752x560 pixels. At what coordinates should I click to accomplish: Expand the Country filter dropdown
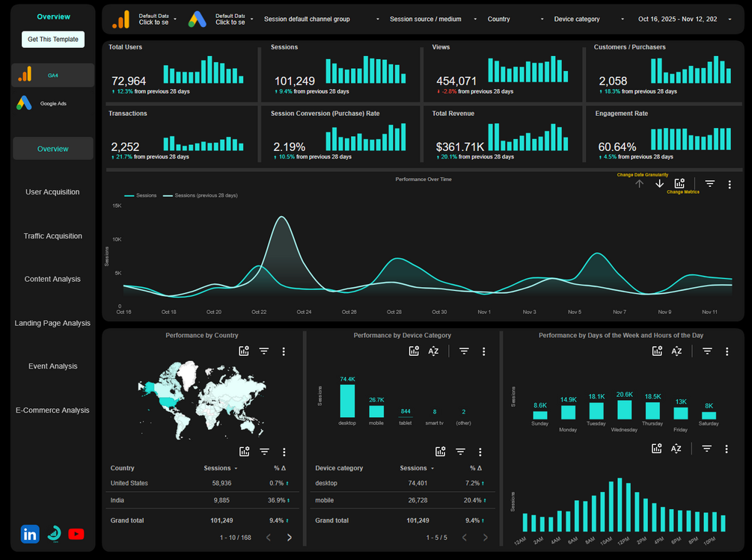[516, 19]
